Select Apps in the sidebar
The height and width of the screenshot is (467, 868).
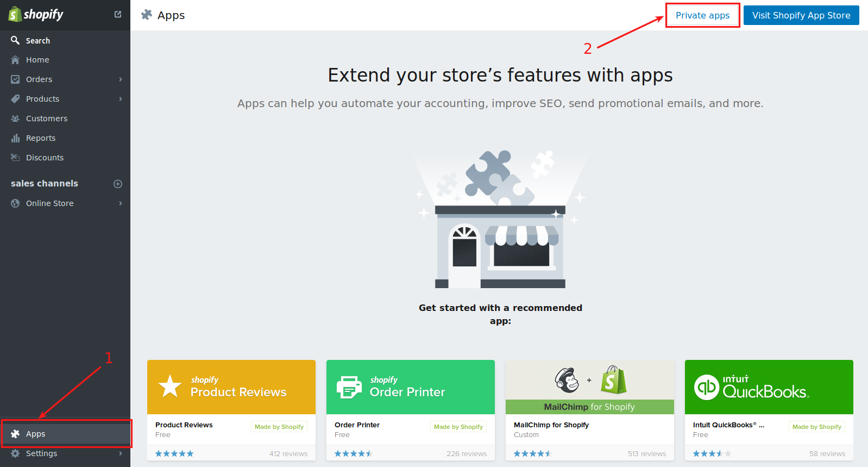(65, 434)
